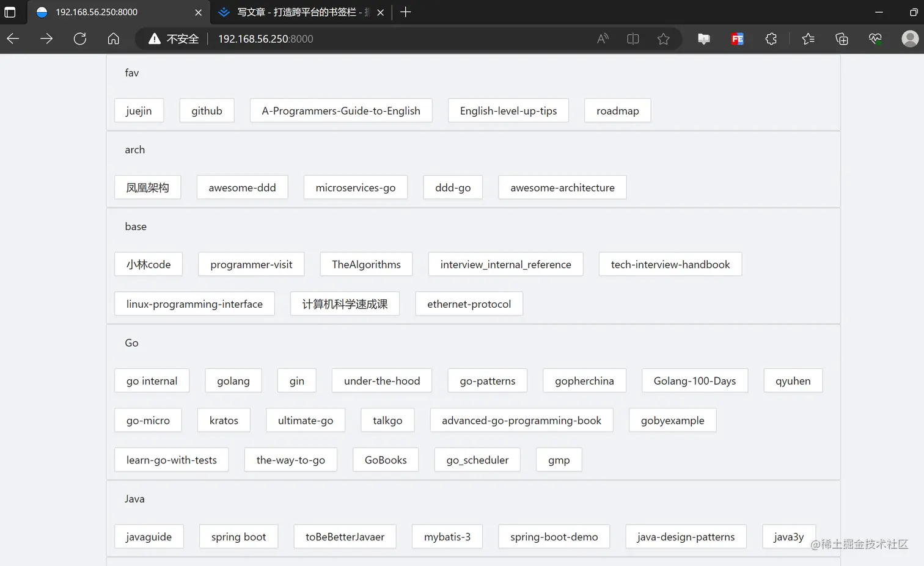Open the Extensions puzzle icon

tap(771, 39)
